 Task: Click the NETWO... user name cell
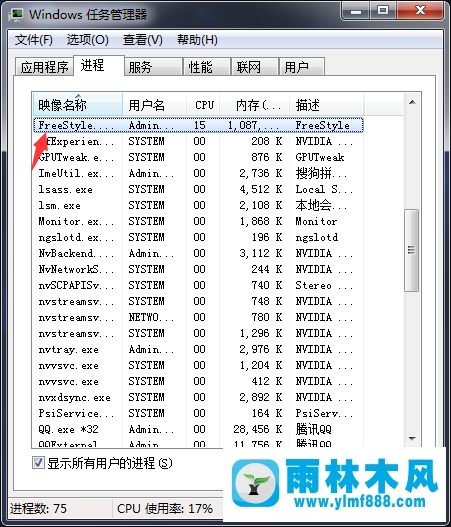[x=151, y=317]
